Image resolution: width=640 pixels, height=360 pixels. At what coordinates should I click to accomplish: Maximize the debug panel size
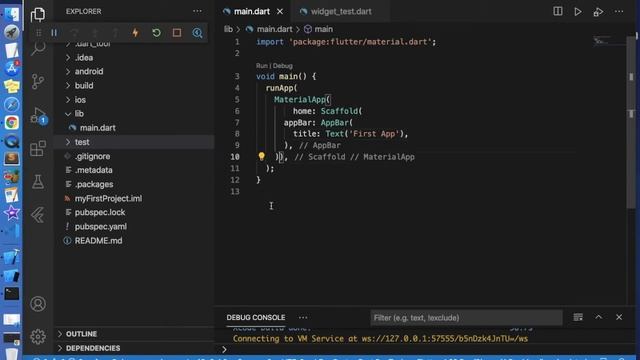click(x=598, y=317)
